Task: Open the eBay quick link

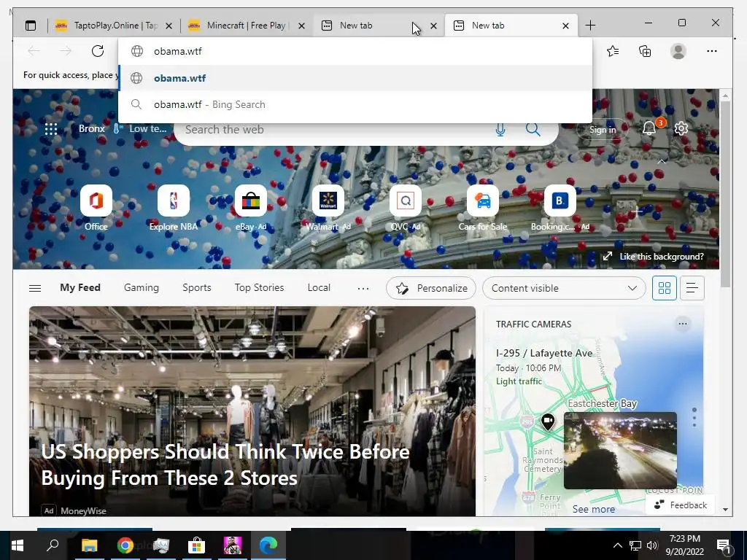Action: tap(251, 208)
